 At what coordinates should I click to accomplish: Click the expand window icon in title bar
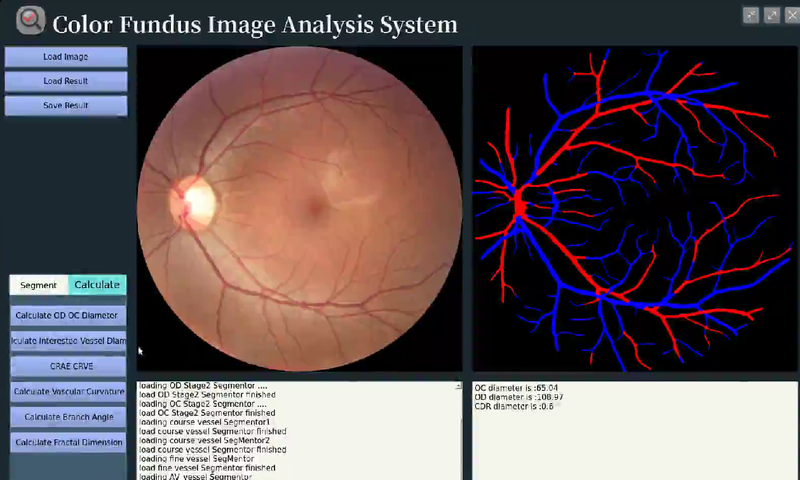coord(772,15)
